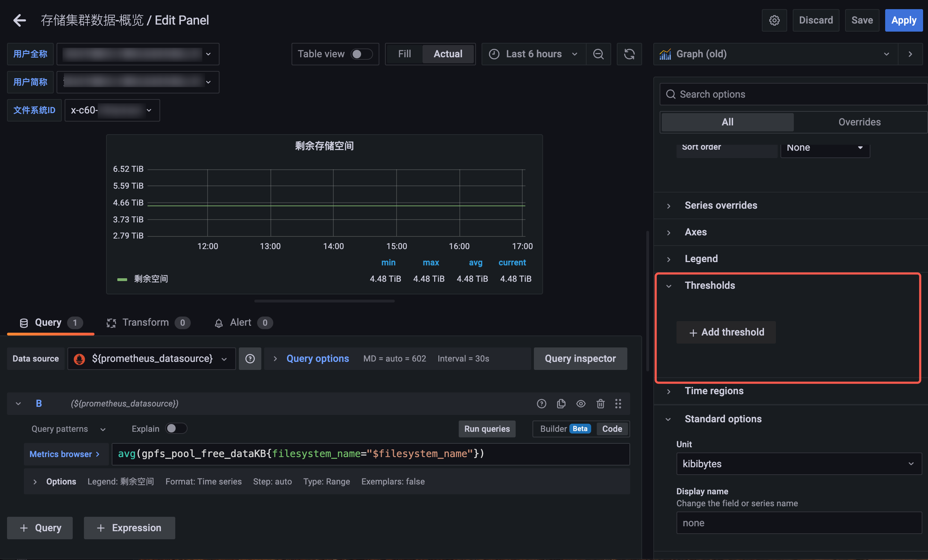This screenshot has height=560, width=928.
Task: Click the Apply button
Action: (x=903, y=20)
